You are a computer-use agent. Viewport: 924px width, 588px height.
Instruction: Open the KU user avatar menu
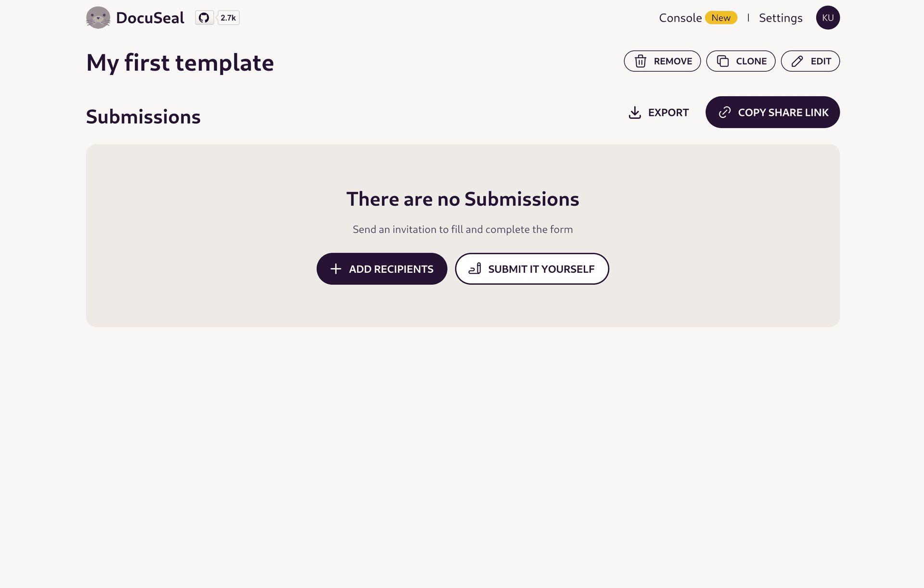click(828, 18)
